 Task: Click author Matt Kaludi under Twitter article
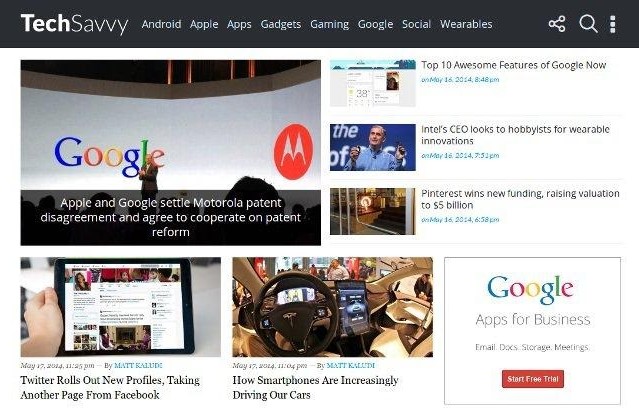(138, 365)
